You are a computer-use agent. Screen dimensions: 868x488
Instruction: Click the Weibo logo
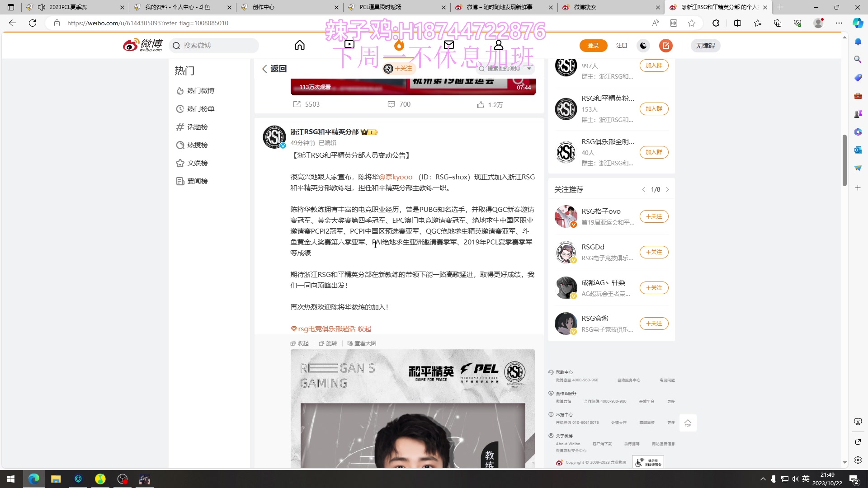[142, 45]
